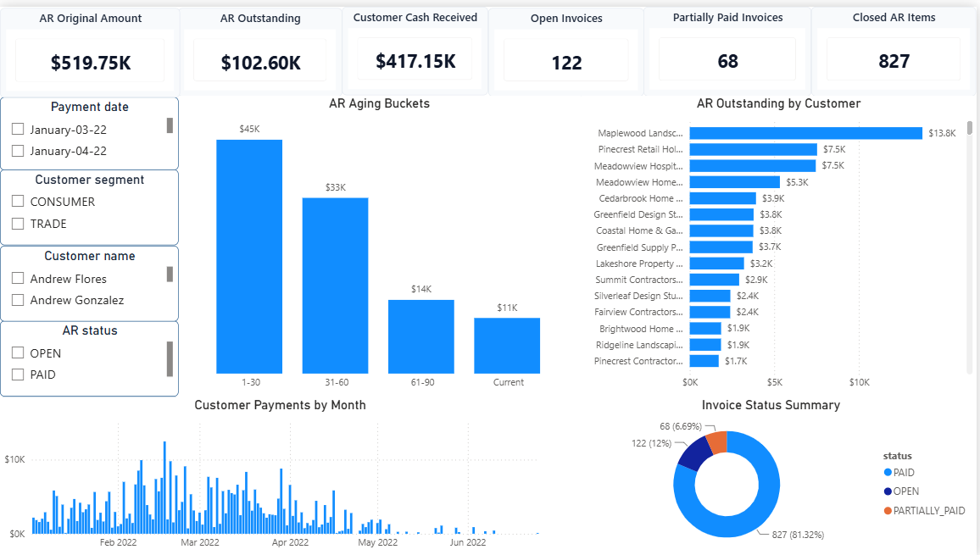Click the PAID legend color marker
The width and height of the screenshot is (980, 555).
(x=888, y=473)
